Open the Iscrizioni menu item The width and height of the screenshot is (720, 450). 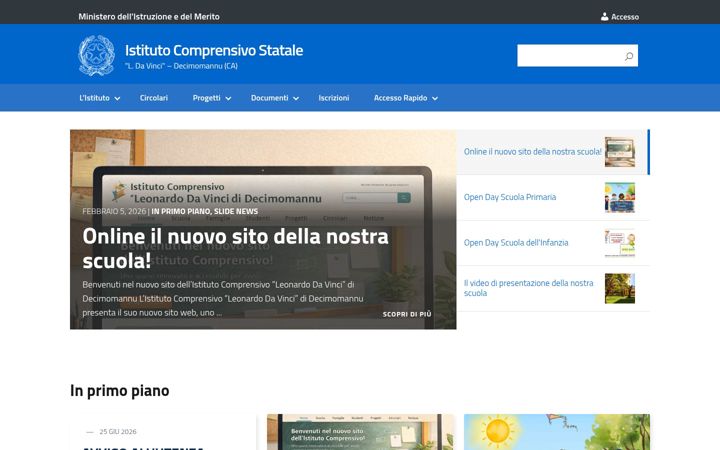334,98
